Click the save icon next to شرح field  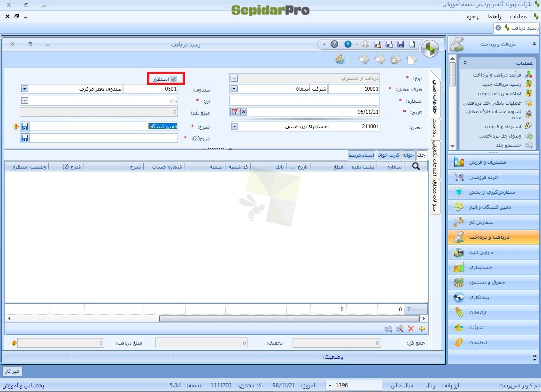point(24,126)
